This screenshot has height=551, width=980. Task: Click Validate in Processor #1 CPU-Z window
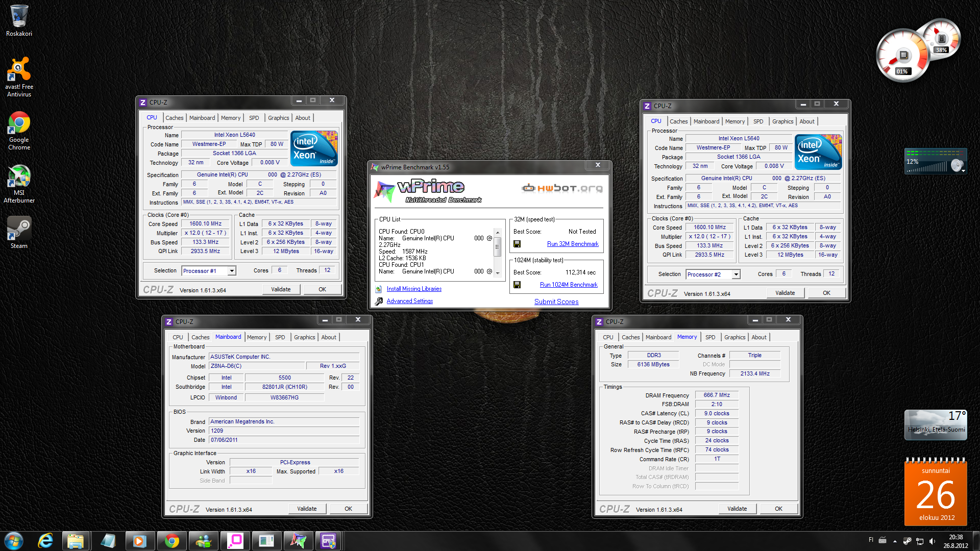(x=281, y=289)
